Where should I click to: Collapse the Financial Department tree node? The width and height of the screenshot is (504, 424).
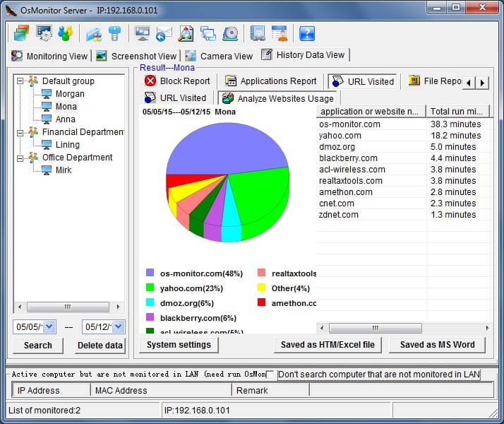tap(20, 132)
